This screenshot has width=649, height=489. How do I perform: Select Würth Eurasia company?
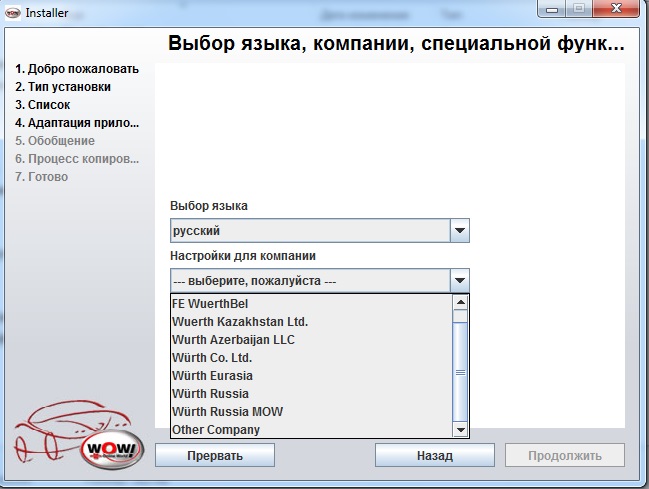pos(312,376)
